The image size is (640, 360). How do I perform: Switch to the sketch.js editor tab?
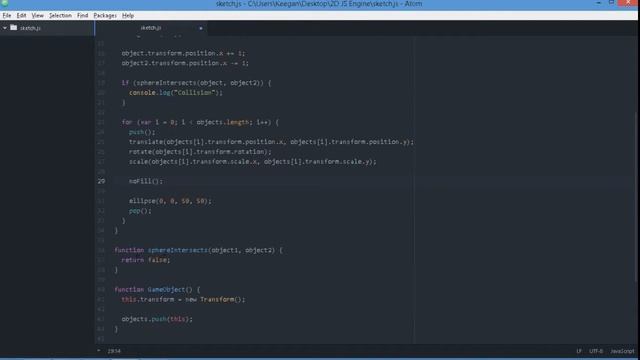(151, 28)
